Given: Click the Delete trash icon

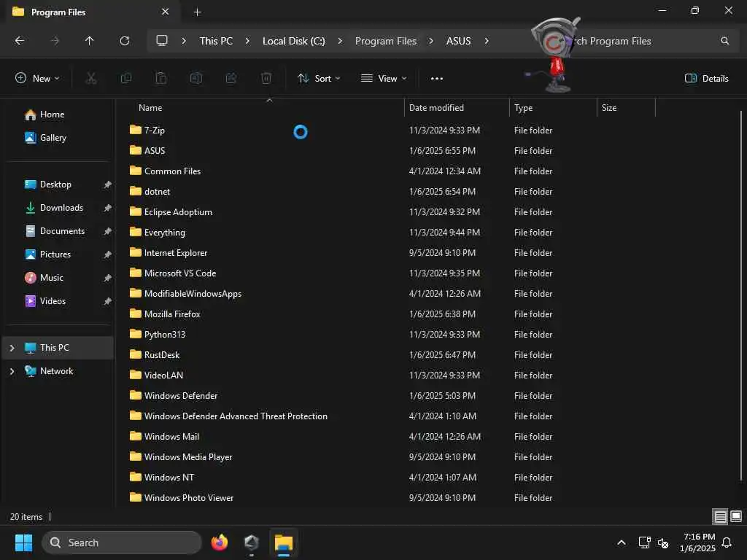Looking at the screenshot, I should tap(266, 78).
